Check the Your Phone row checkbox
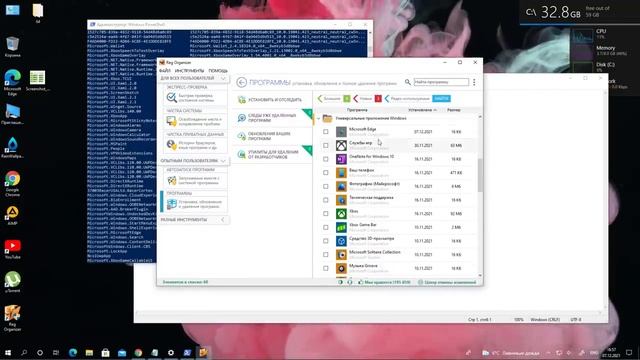The height and width of the screenshot is (360, 640). 325,173
